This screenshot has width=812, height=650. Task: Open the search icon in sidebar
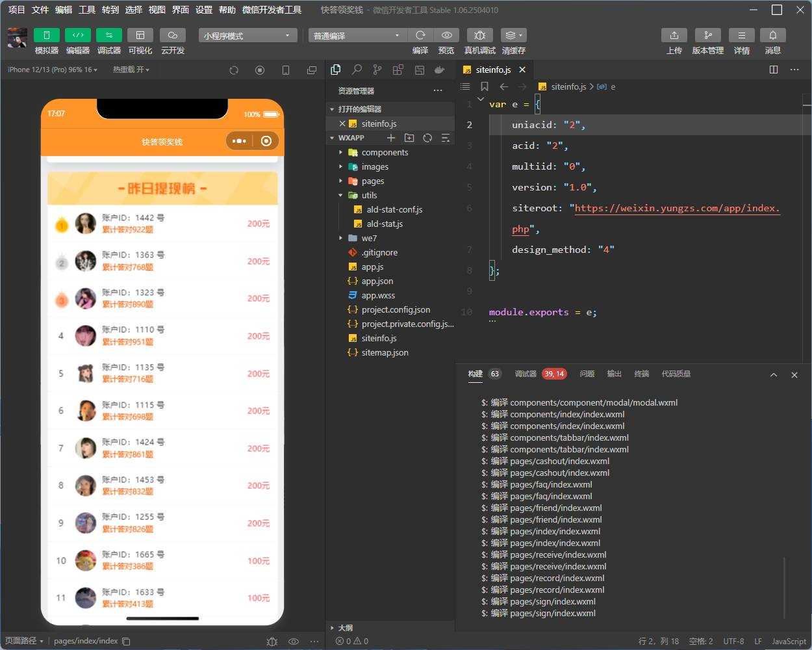point(357,70)
